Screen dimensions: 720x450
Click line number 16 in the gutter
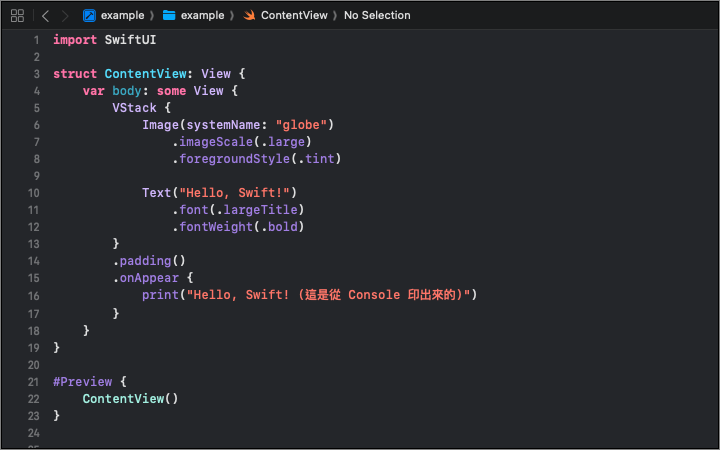[x=33, y=295]
